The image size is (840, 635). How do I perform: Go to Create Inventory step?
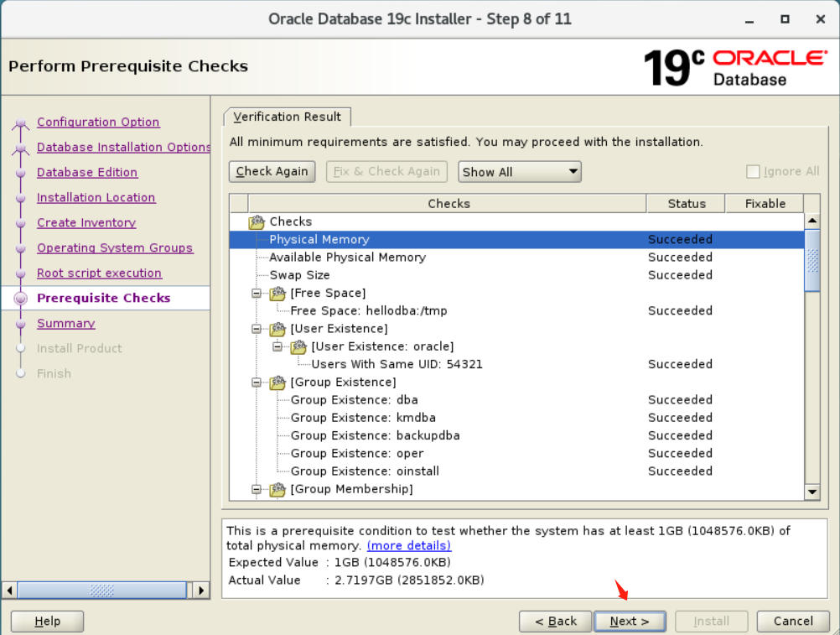coord(86,223)
